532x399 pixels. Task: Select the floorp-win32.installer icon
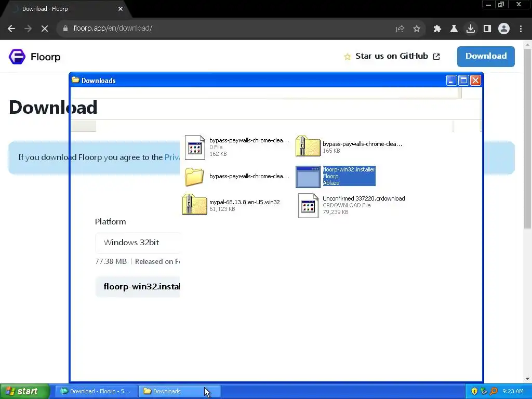tap(308, 177)
